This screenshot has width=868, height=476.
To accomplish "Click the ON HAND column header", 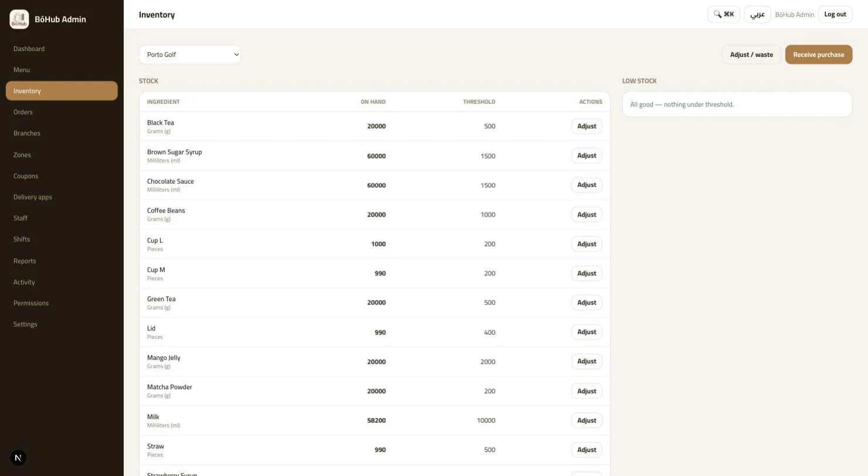I will click(373, 102).
